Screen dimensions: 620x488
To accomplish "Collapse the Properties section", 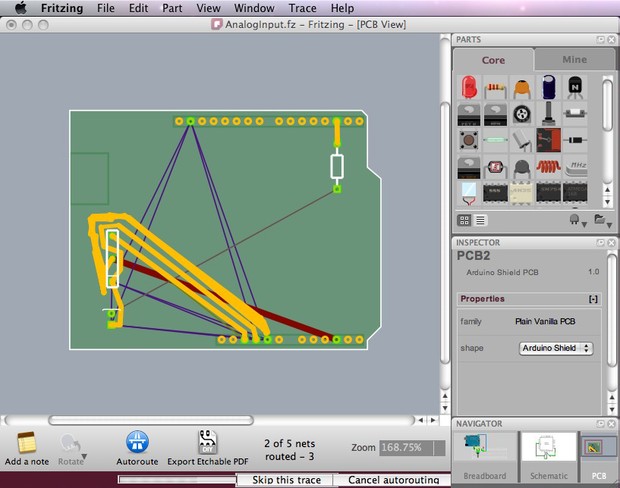I will [x=593, y=299].
